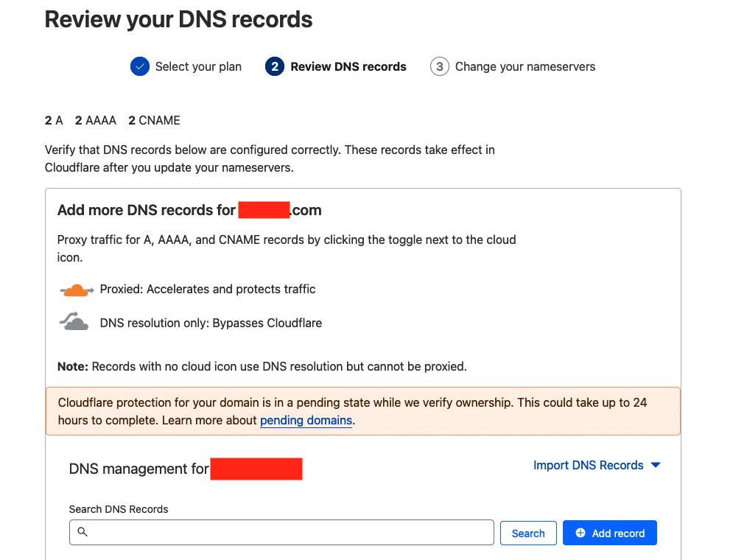Click the step 3 number circle
733x560 pixels.
(440, 67)
